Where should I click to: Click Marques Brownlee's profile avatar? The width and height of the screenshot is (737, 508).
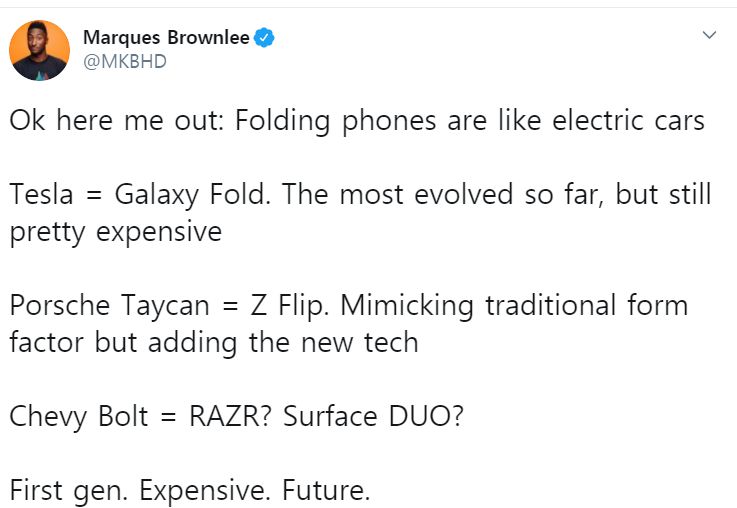pyautogui.click(x=40, y=50)
